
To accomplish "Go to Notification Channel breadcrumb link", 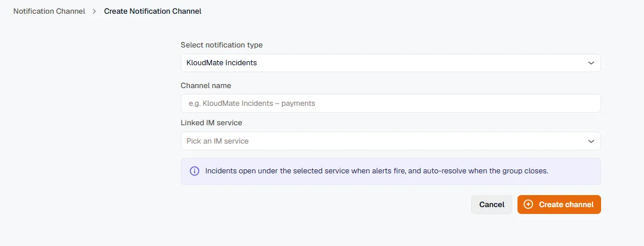I will [49, 11].
